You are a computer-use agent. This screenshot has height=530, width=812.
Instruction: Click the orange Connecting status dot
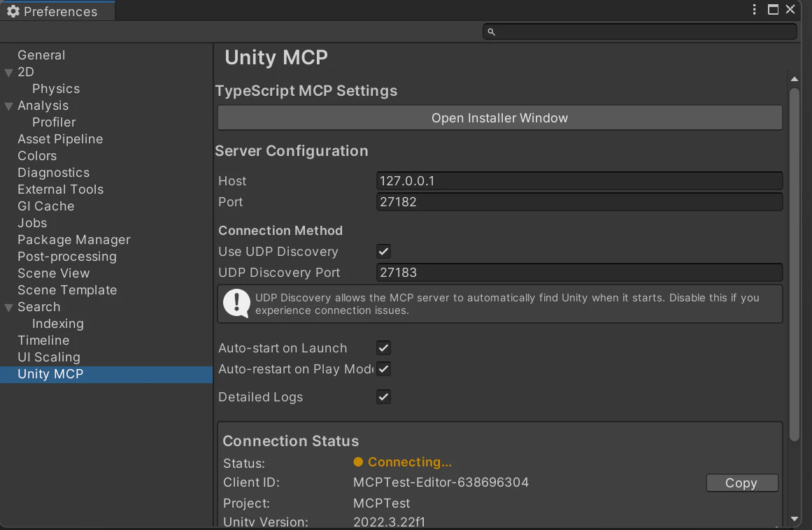click(358, 461)
